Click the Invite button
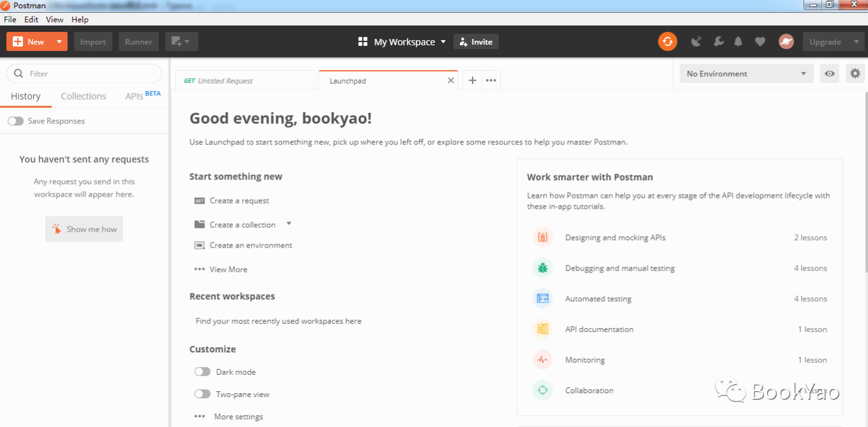This screenshot has width=868, height=427. pos(476,41)
